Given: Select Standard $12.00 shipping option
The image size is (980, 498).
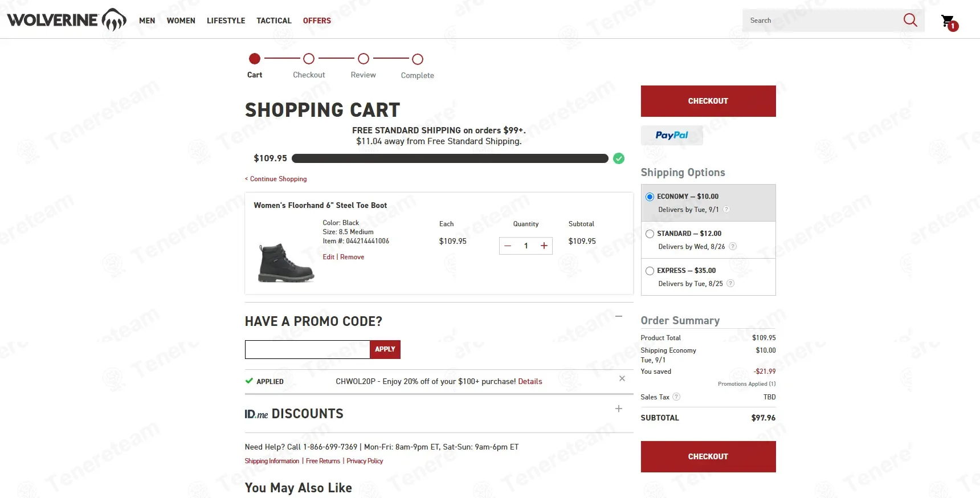Looking at the screenshot, I should 650,234.
